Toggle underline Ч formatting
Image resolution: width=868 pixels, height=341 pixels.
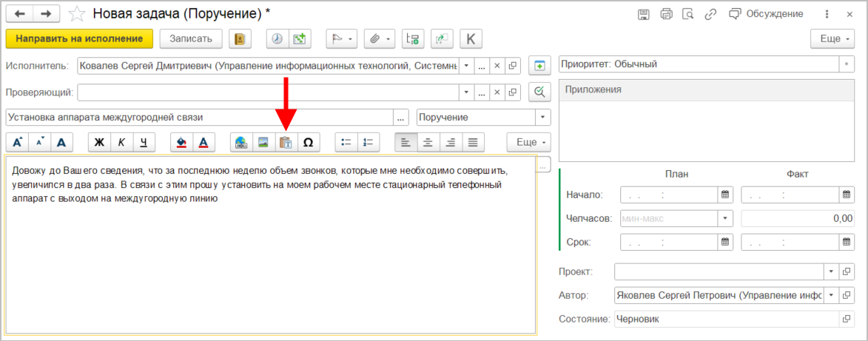[x=144, y=142]
